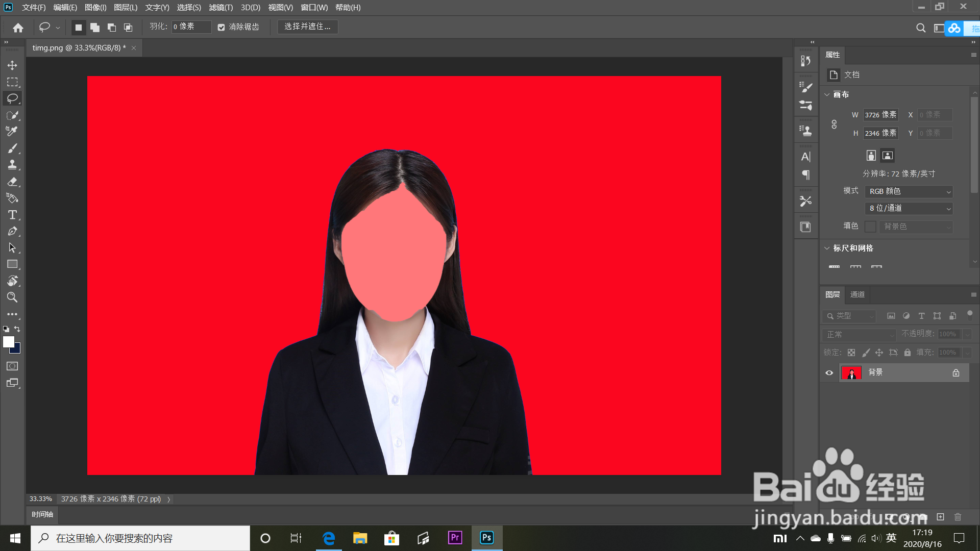Toggle the 消除锯齿 anti-alias checkbox
The image size is (980, 551).
pos(221,27)
